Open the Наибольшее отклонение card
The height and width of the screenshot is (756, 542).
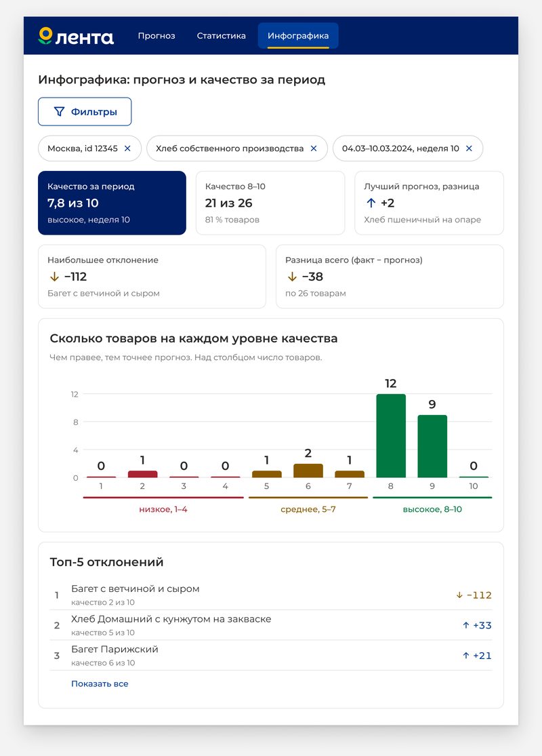(152, 276)
